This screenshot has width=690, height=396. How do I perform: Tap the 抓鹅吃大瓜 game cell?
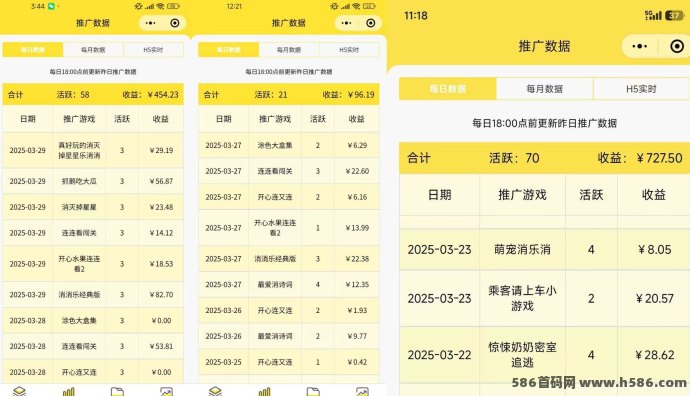tap(79, 181)
